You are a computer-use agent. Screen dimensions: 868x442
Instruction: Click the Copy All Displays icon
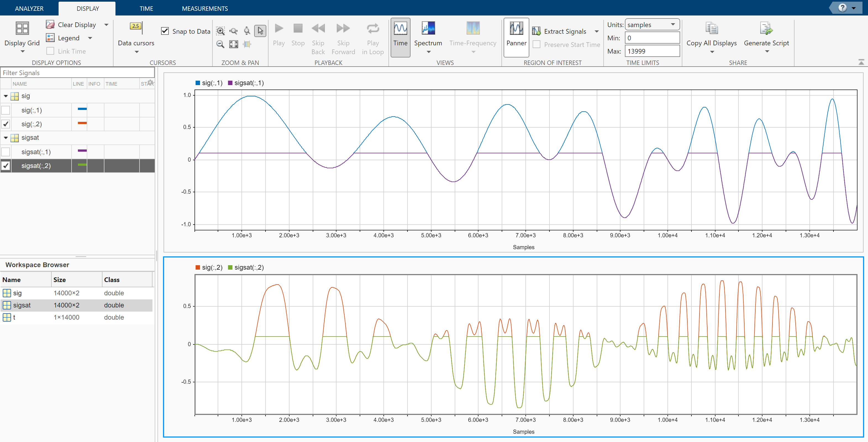(711, 28)
